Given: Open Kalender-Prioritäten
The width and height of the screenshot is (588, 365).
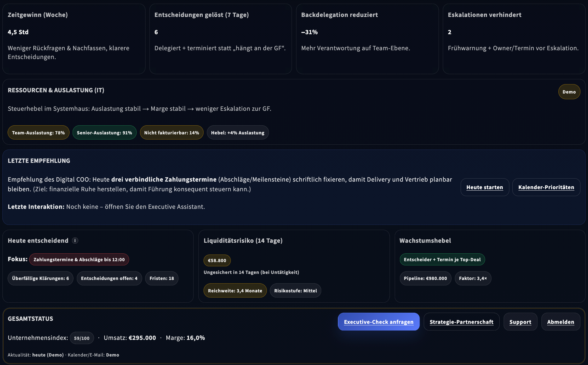Looking at the screenshot, I should click(x=546, y=187).
